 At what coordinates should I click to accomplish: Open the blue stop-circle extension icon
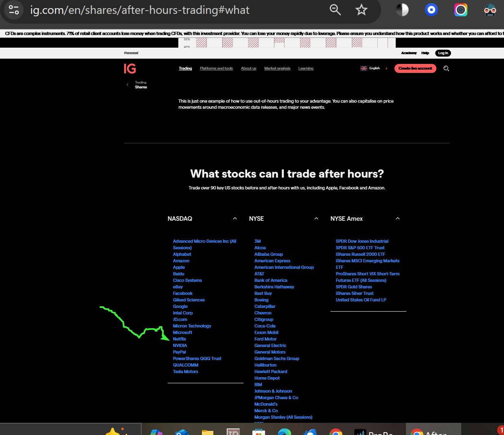pos(432,10)
